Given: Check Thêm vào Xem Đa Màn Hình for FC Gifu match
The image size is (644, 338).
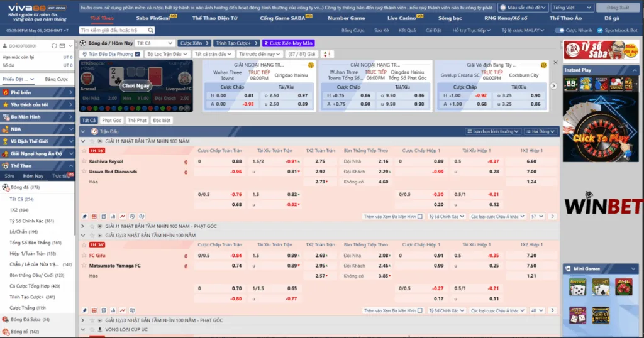Looking at the screenshot, I should (419, 310).
